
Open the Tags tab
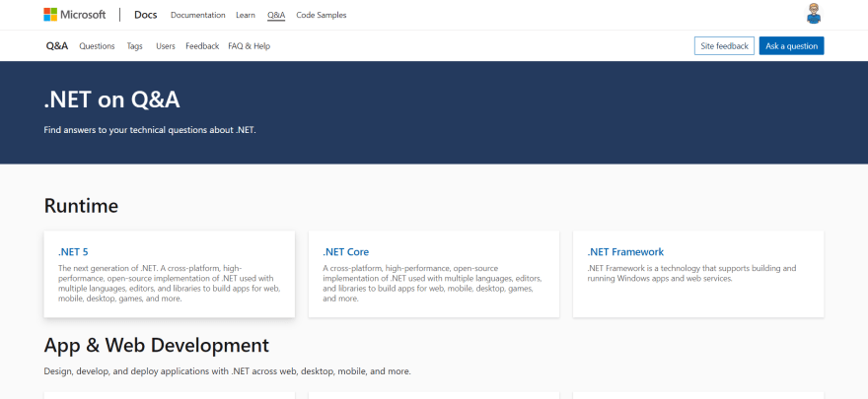pyautogui.click(x=134, y=46)
